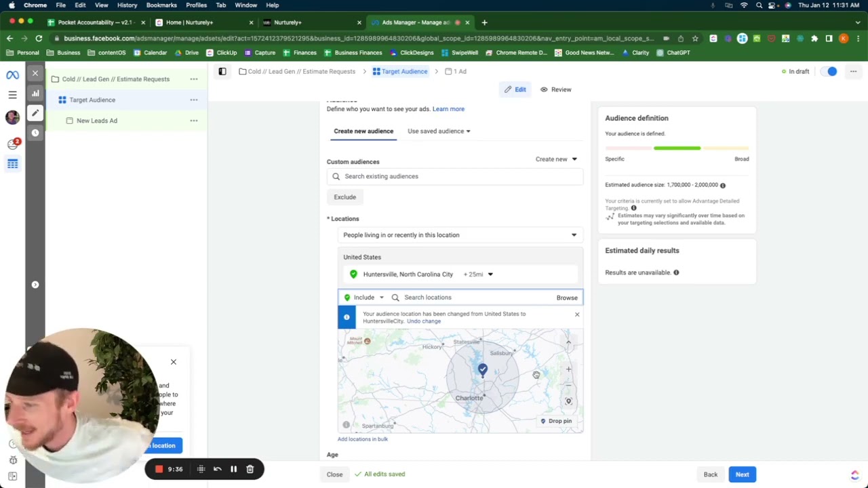Open audience size info icon

click(x=723, y=186)
